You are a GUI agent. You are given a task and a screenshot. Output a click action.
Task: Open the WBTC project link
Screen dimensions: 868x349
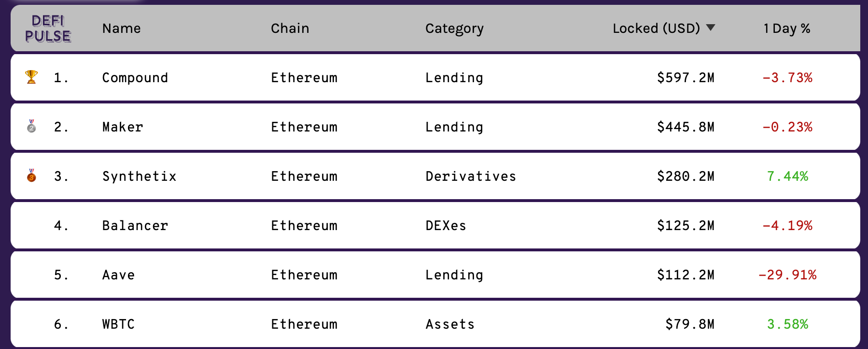[119, 324]
